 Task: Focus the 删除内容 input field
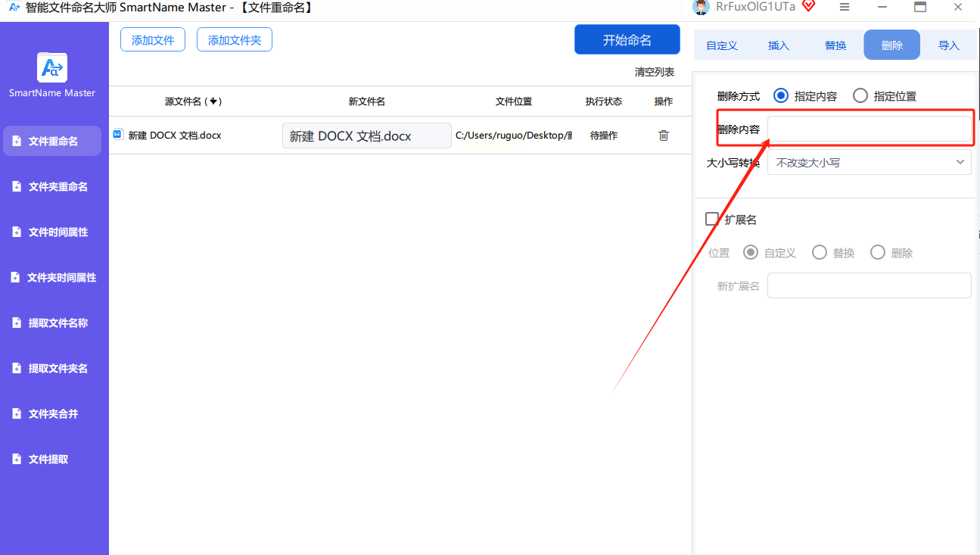coord(870,129)
